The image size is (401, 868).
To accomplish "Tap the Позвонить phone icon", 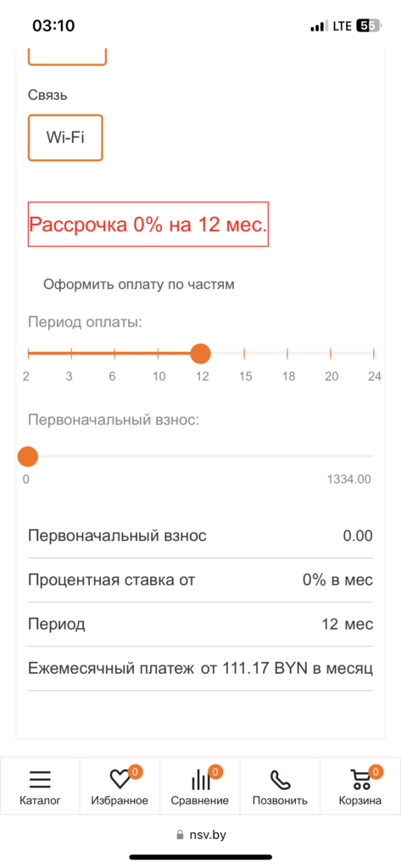I will [x=280, y=780].
